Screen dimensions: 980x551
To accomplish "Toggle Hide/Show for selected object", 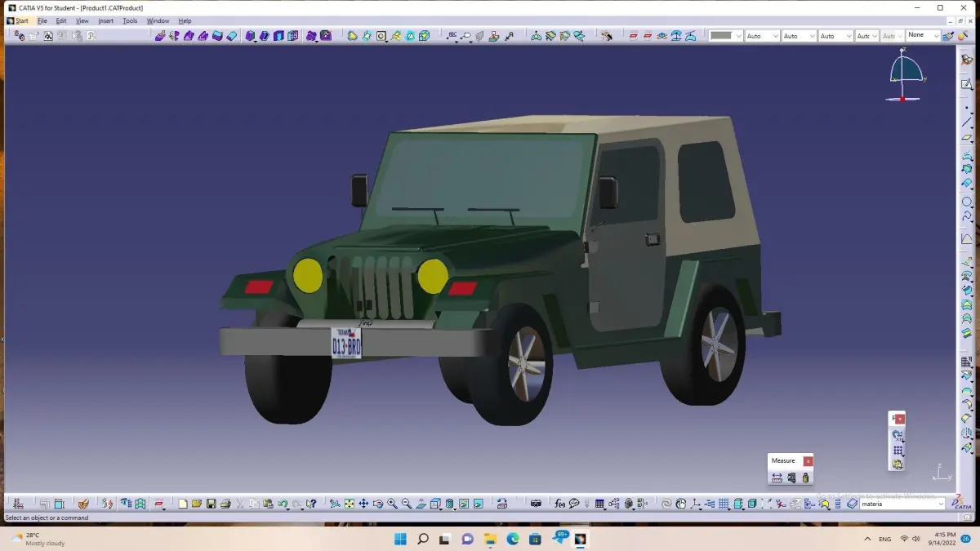I will [x=464, y=504].
